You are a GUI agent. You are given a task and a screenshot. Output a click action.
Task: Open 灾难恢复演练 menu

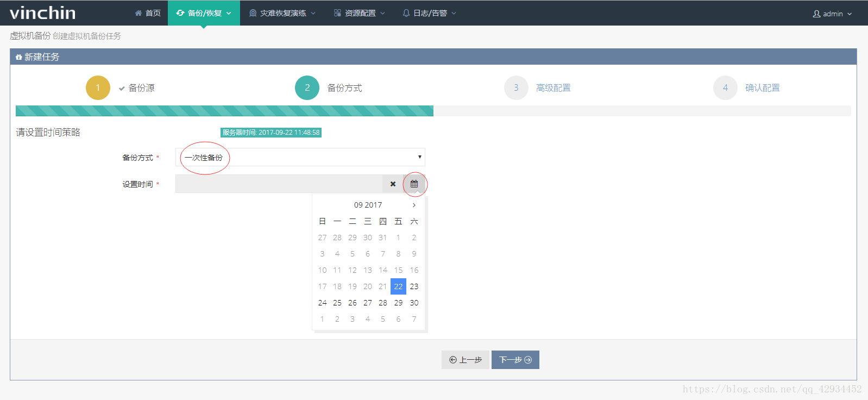(282, 13)
